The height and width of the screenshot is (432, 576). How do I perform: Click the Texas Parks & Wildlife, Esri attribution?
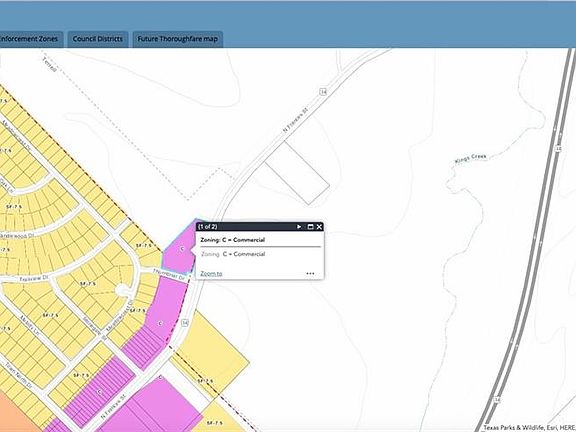529,428
